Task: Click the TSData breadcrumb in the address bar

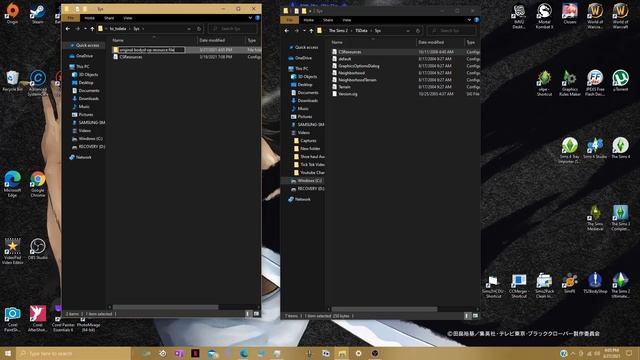Action: pyautogui.click(x=361, y=31)
